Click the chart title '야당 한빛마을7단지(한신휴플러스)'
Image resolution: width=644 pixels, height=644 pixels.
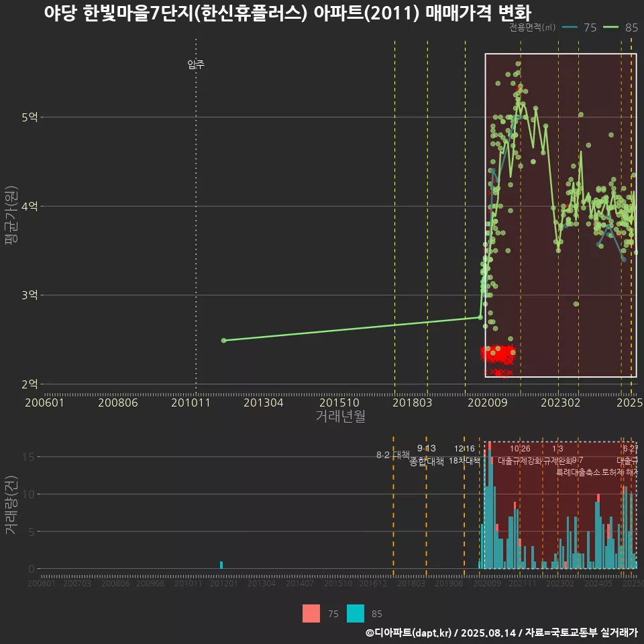point(175,13)
